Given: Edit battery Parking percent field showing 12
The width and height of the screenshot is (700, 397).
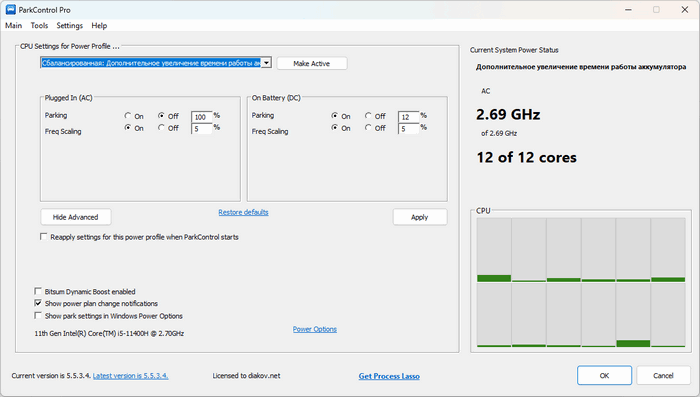Looking at the screenshot, I should pyautogui.click(x=408, y=117).
